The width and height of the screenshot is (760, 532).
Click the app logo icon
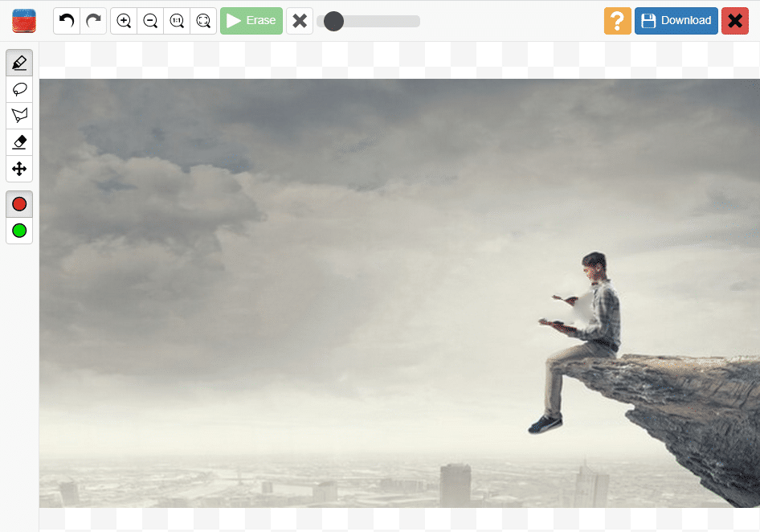tap(23, 21)
